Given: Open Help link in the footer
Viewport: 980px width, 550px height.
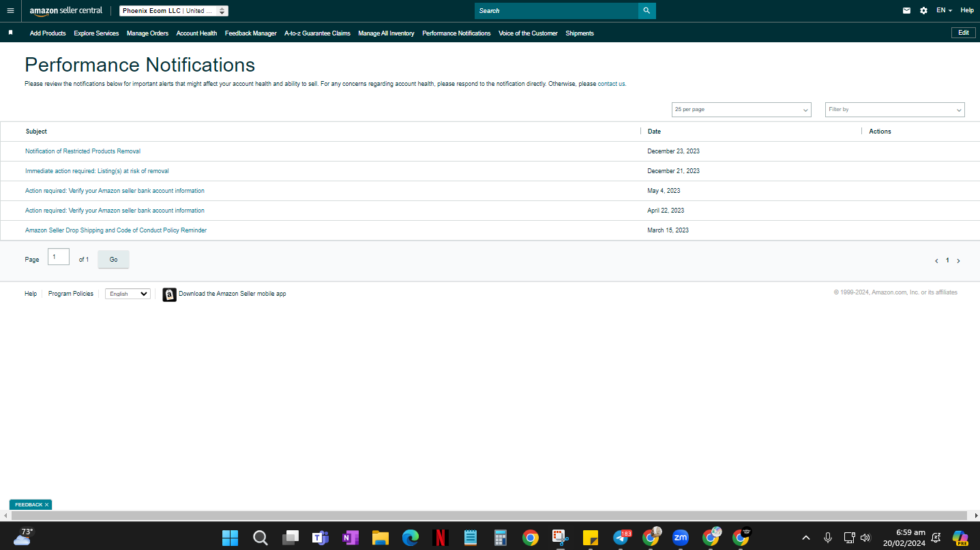Looking at the screenshot, I should click(31, 294).
